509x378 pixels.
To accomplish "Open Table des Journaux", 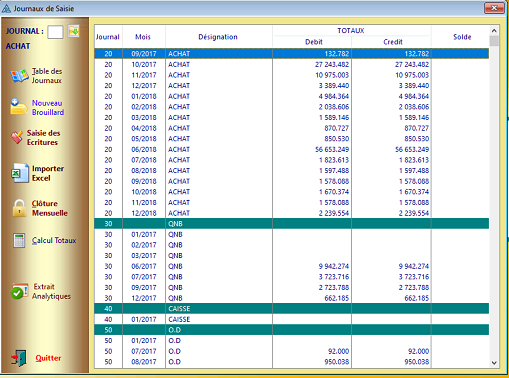I will (47, 76).
